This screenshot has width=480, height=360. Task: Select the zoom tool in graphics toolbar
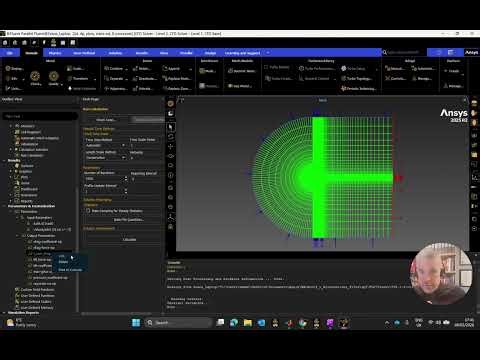click(x=171, y=156)
